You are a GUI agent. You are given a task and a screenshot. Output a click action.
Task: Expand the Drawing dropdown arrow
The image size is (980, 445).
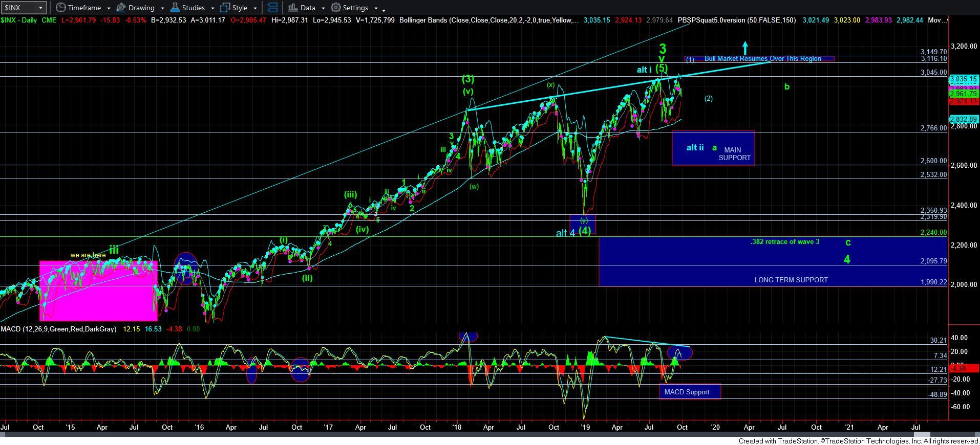(162, 8)
